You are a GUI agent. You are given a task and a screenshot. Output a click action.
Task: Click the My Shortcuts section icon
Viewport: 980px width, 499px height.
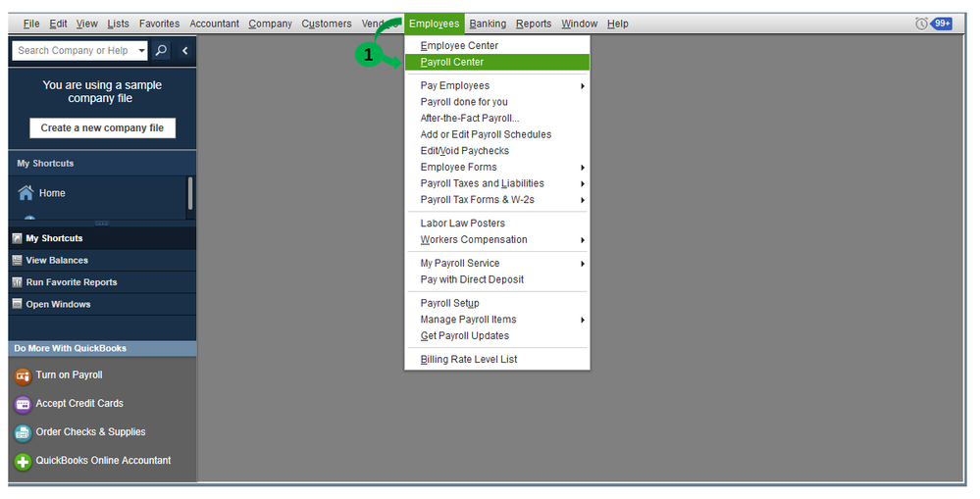(18, 238)
